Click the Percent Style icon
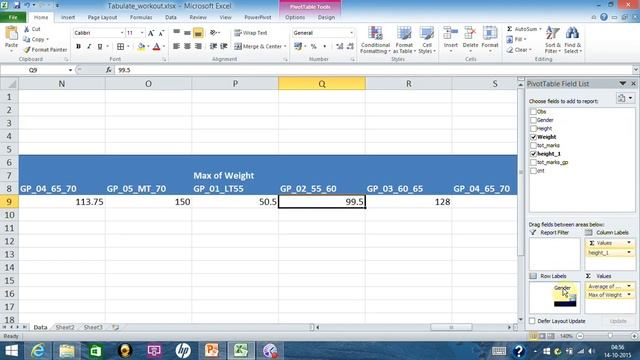This screenshot has height=360, width=640. coord(313,47)
